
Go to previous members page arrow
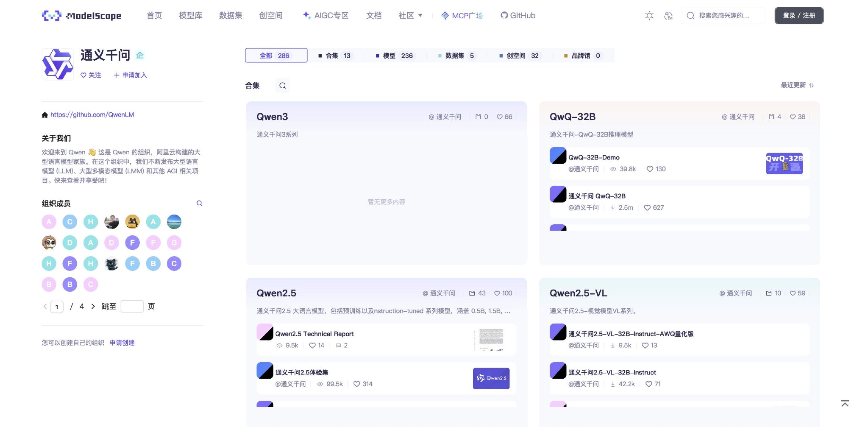[x=45, y=307]
